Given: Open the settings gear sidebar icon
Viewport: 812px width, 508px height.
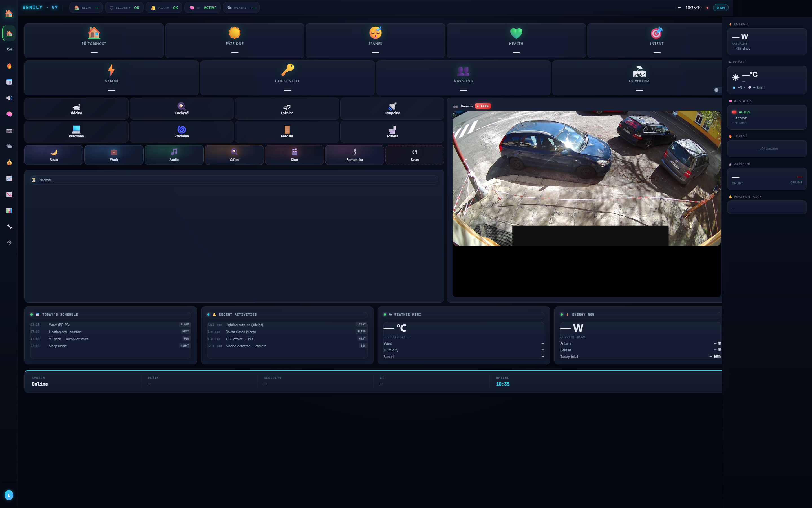Looking at the screenshot, I should click(9, 243).
